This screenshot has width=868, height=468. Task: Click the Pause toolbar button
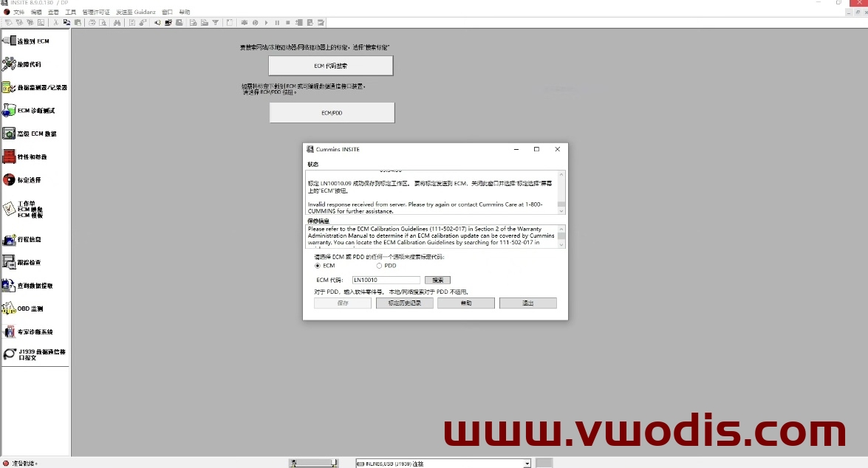(x=277, y=23)
